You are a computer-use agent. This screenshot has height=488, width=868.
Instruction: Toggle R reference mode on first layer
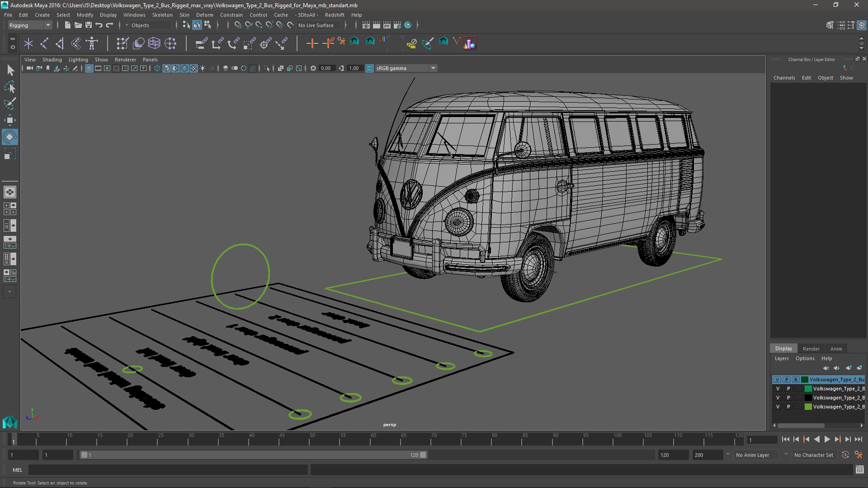(796, 380)
